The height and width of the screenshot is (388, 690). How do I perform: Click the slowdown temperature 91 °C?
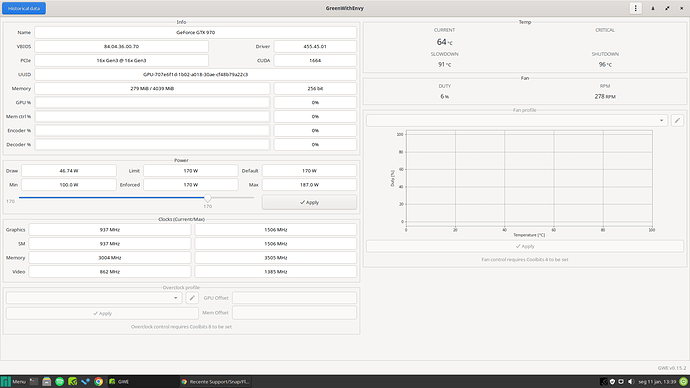pyautogui.click(x=444, y=64)
